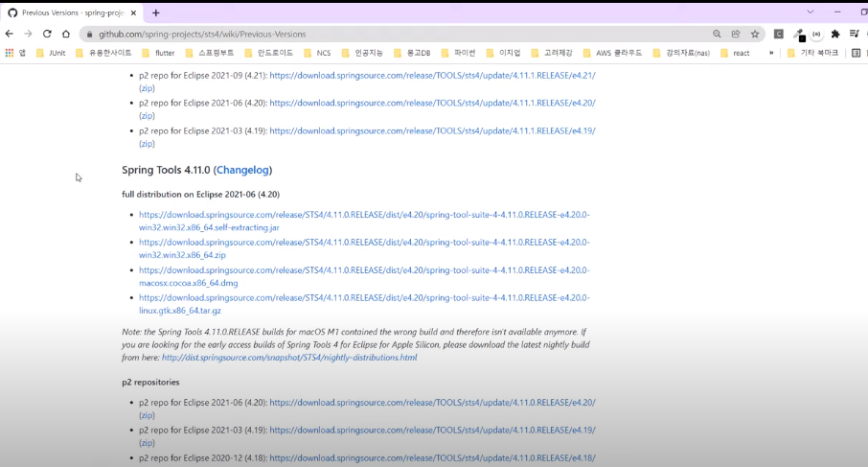Open the 강의자료(nas) bookmark folder
Screen dimensions: 868x467
point(682,53)
